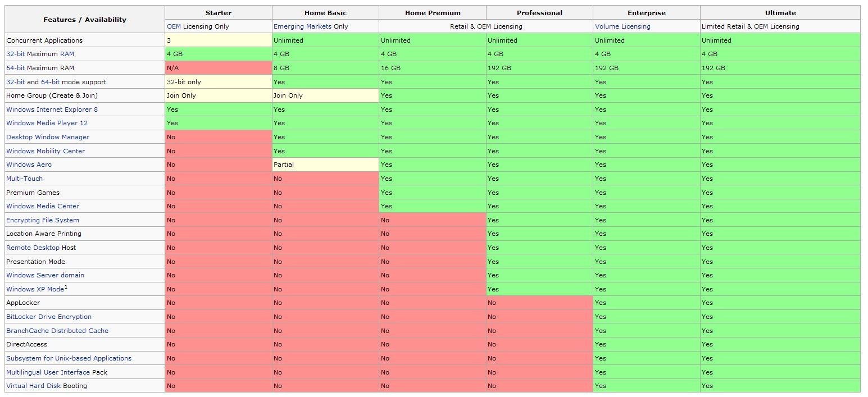Open the Encrypting File System link

point(43,220)
